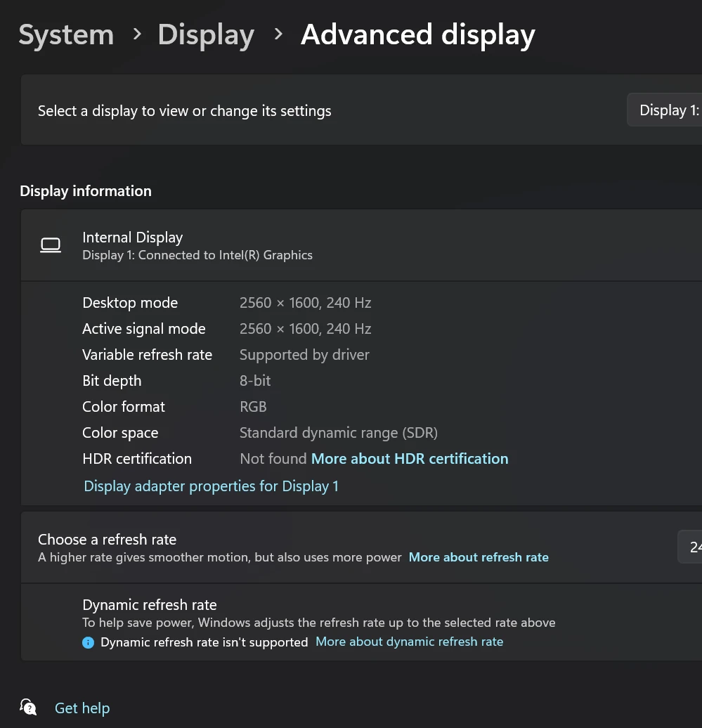This screenshot has width=702, height=728.
Task: Click the info icon beside dynamic refresh rate message
Action: (x=88, y=642)
